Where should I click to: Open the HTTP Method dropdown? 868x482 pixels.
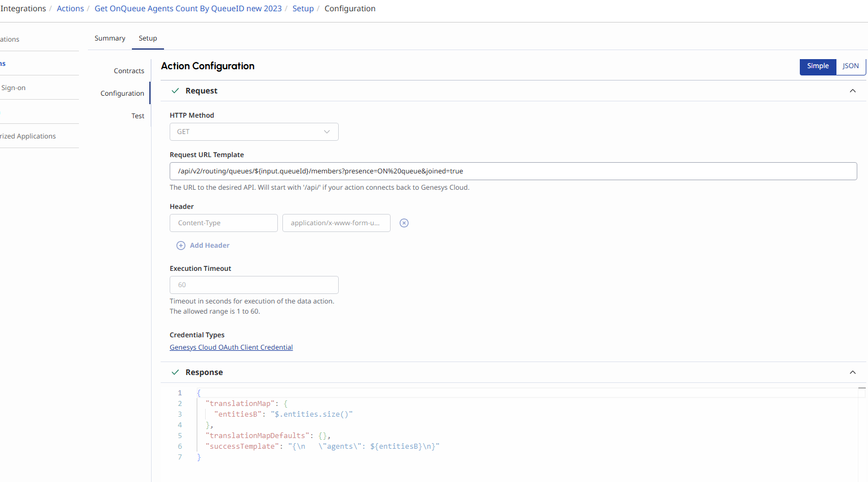click(x=254, y=132)
